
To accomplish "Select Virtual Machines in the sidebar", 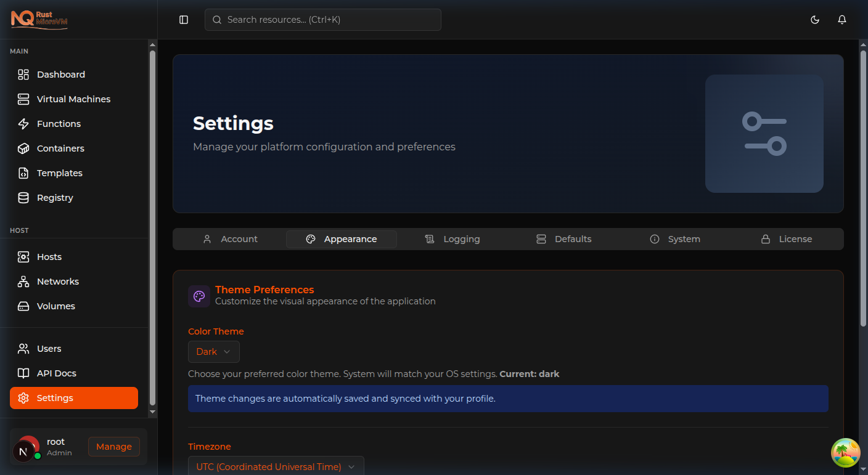I will click(74, 99).
